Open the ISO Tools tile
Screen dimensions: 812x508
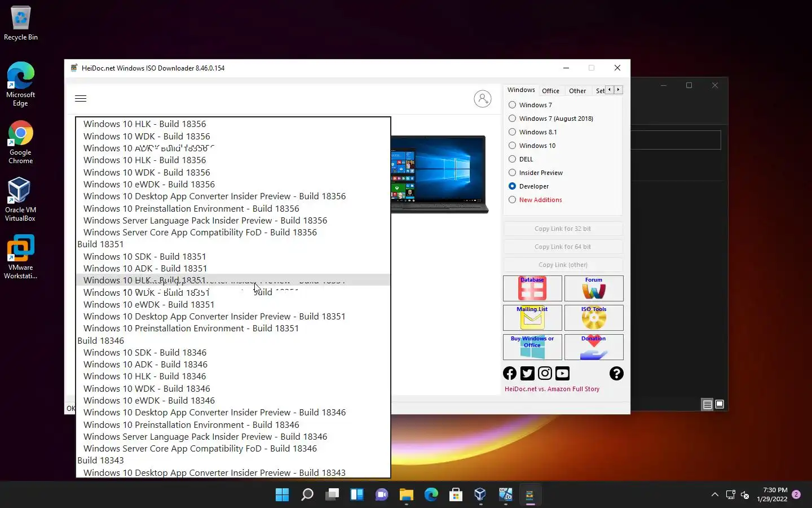tap(594, 318)
